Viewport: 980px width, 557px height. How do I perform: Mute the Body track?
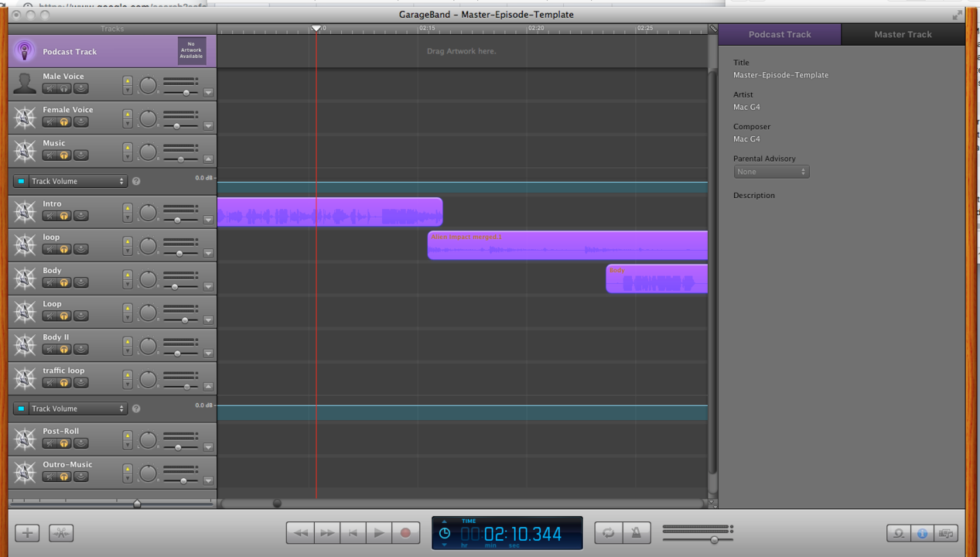(x=50, y=282)
